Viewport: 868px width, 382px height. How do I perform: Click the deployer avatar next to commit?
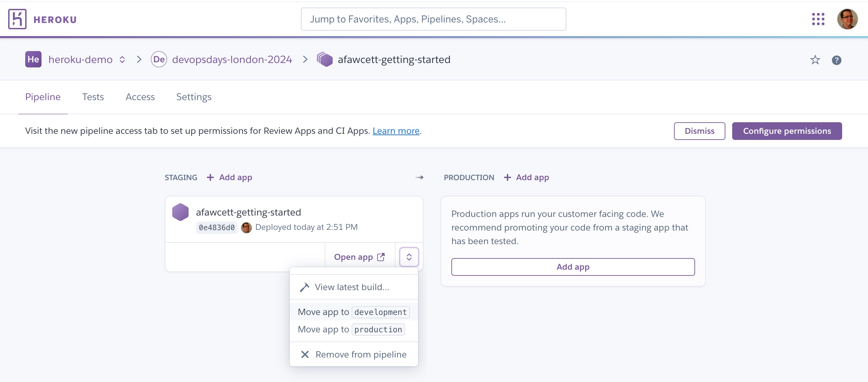coord(246,227)
